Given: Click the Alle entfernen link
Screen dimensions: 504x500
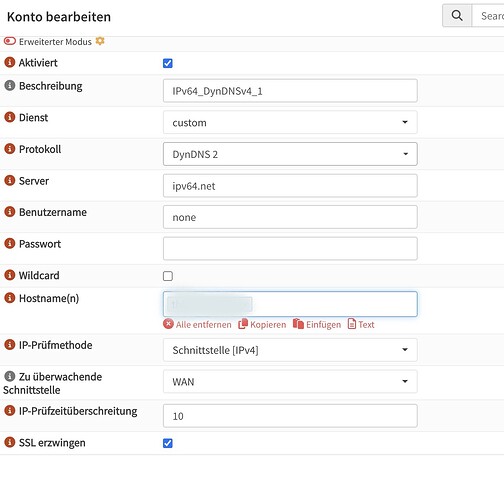Looking at the screenshot, I should point(197,324).
